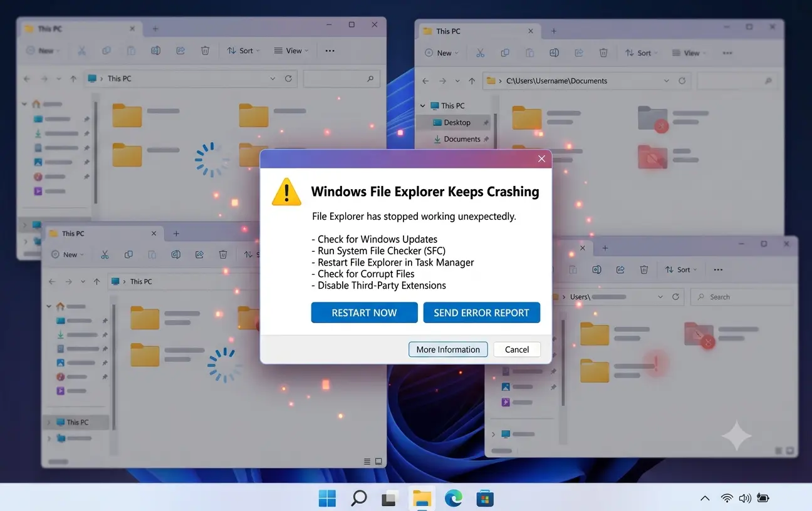The height and width of the screenshot is (511, 812).
Task: Open the Sort dropdown in top-right window
Action: (642, 53)
